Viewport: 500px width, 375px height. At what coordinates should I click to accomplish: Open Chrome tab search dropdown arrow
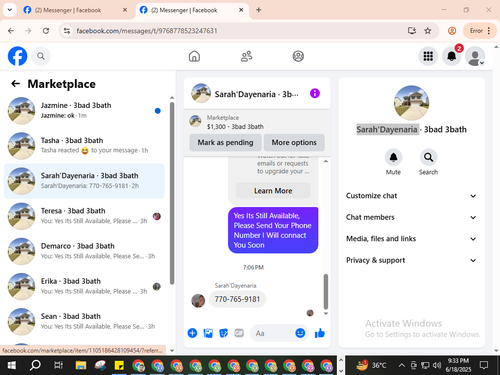(x=10, y=10)
